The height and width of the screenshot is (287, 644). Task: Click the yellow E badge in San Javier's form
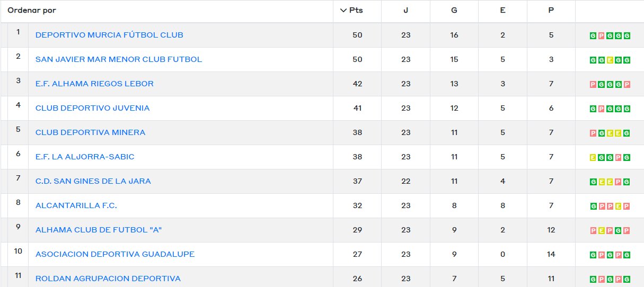coord(610,60)
